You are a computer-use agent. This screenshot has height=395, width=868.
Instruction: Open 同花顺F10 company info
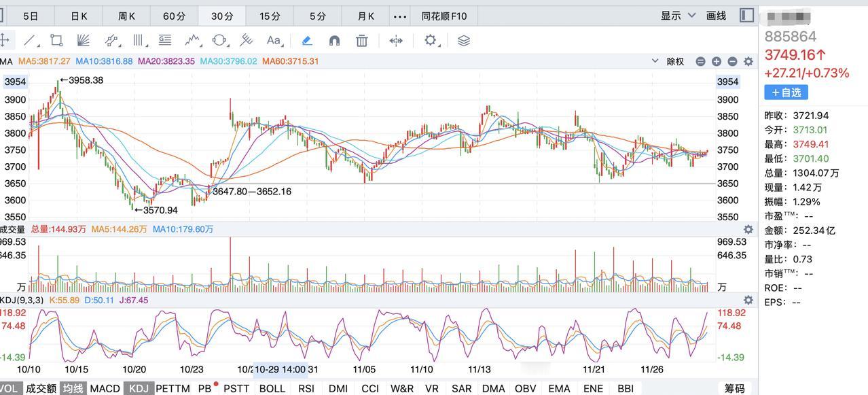[444, 16]
